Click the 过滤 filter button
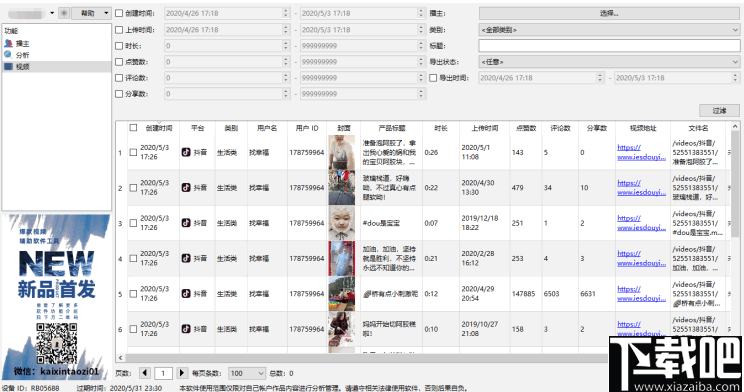 click(719, 110)
